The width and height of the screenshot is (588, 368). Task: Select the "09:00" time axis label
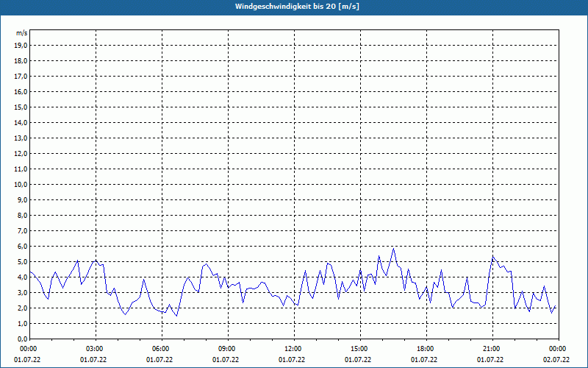coord(228,349)
